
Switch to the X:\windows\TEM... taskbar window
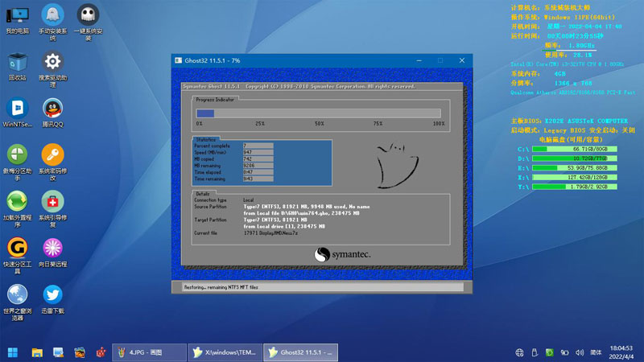(225, 352)
